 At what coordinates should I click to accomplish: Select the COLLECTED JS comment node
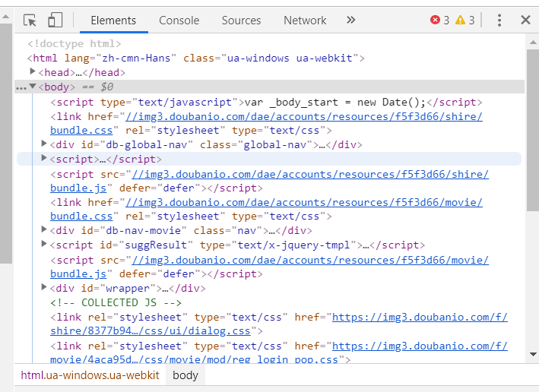tap(116, 302)
